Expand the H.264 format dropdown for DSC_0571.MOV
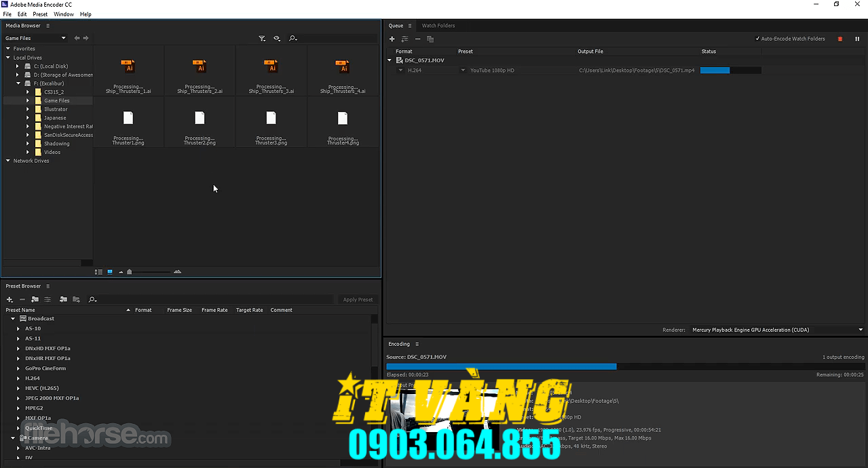Image resolution: width=868 pixels, height=468 pixels. pos(400,70)
